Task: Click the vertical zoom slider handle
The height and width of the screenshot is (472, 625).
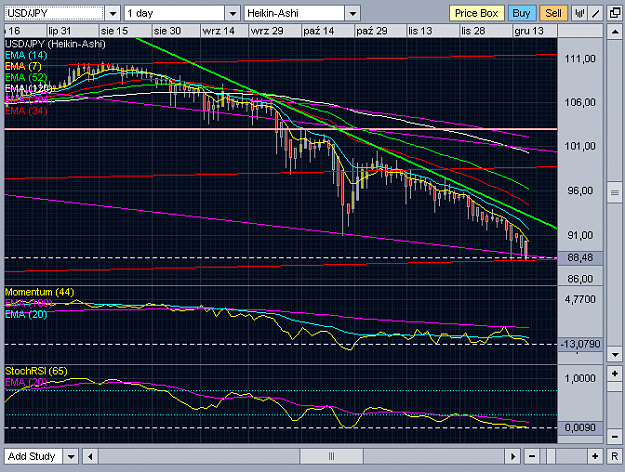Action: pyautogui.click(x=614, y=387)
